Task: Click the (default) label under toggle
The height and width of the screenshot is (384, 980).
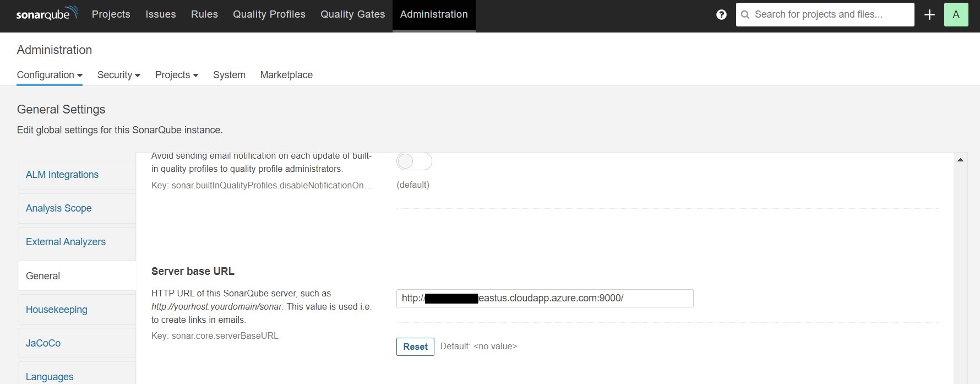Action: click(413, 185)
